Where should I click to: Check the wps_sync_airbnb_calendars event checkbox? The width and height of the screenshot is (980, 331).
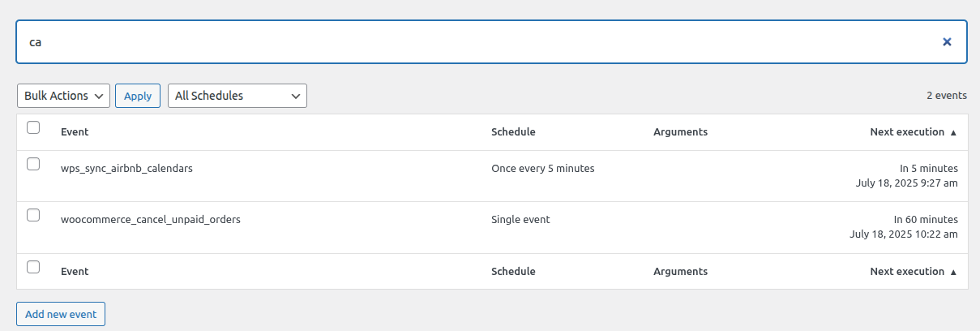click(33, 164)
